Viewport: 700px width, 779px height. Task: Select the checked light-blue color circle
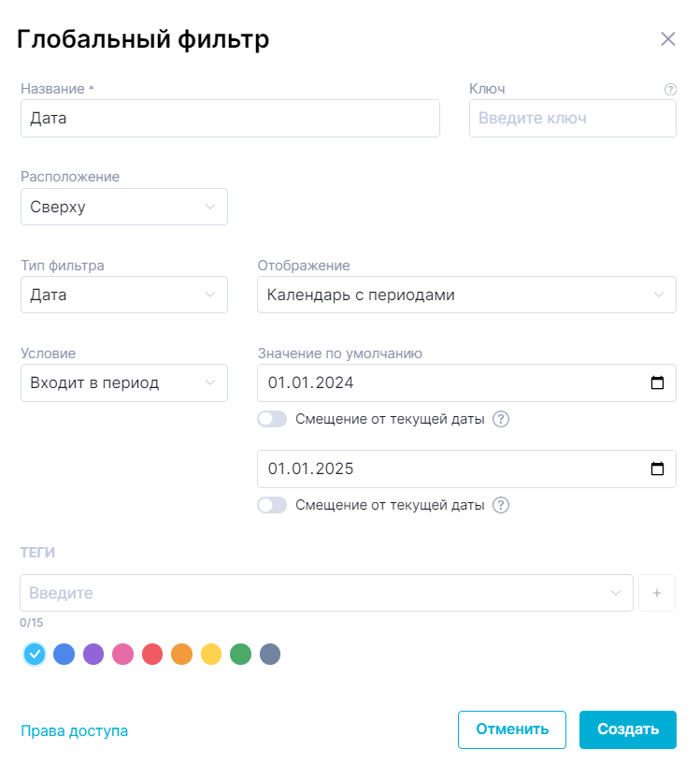click(35, 655)
